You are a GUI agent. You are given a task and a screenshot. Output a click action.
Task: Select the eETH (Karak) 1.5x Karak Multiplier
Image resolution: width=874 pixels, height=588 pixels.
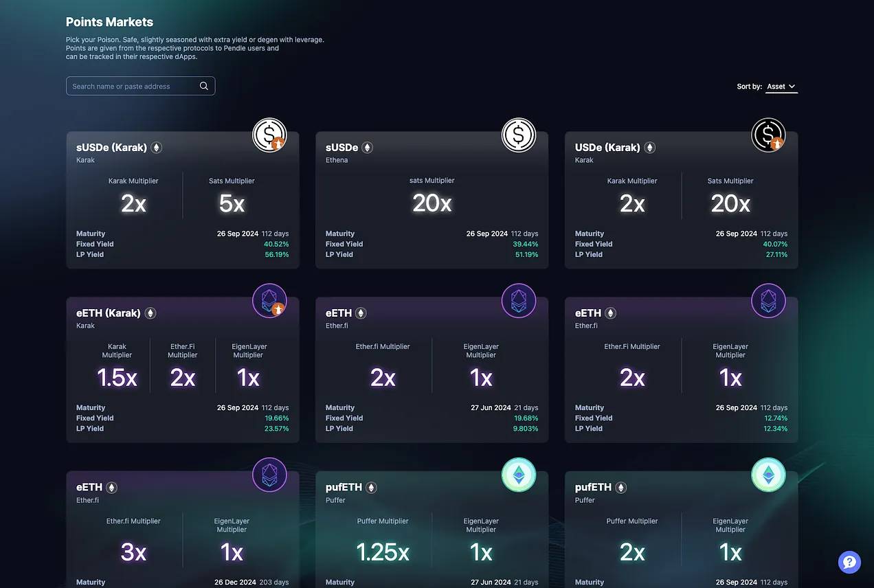pos(117,378)
